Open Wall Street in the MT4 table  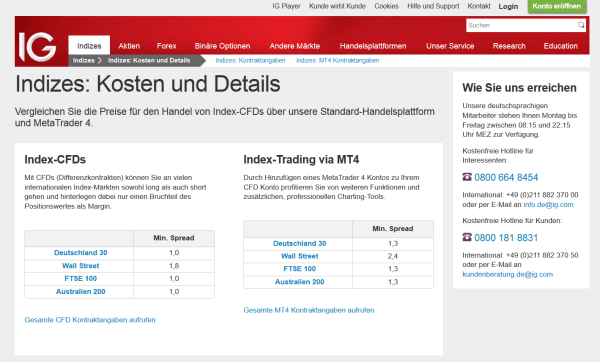coord(300,256)
